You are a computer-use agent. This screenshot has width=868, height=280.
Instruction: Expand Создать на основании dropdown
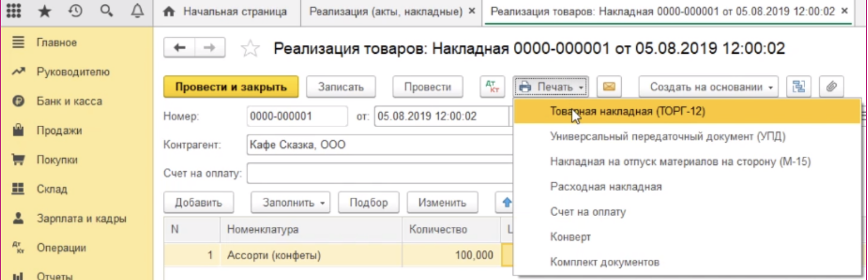pyautogui.click(x=708, y=87)
